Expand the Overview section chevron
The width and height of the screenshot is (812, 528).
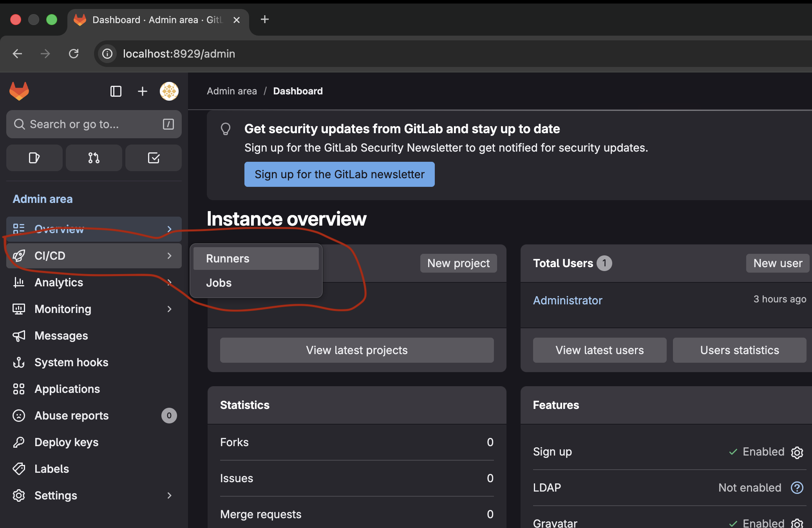pos(169,229)
